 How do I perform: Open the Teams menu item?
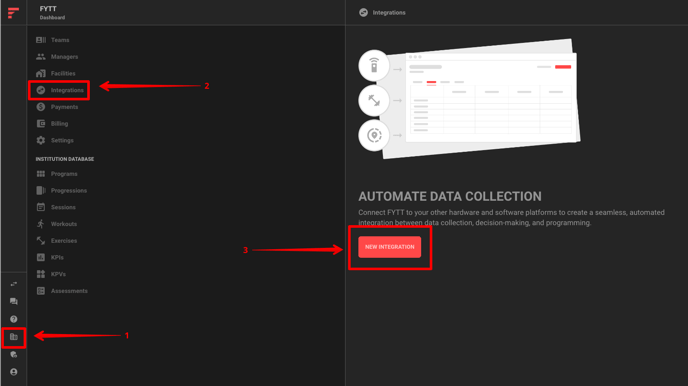click(53, 40)
